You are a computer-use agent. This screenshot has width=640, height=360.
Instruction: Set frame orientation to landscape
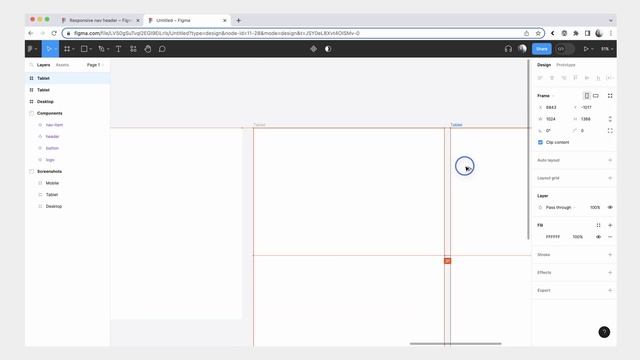(596, 96)
